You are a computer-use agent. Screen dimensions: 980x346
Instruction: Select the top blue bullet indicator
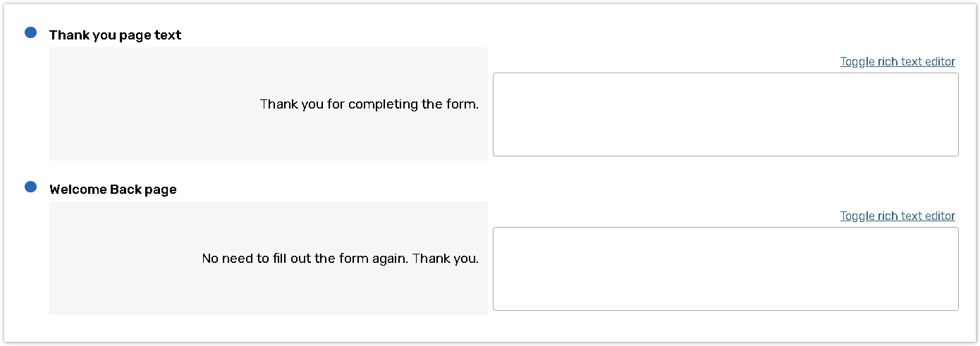pyautogui.click(x=30, y=32)
